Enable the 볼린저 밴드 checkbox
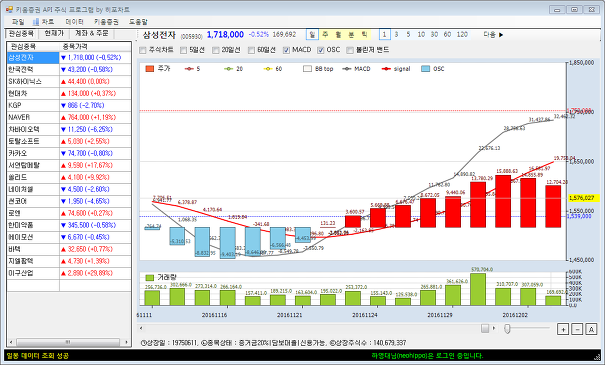The width and height of the screenshot is (605, 365). pyautogui.click(x=350, y=50)
